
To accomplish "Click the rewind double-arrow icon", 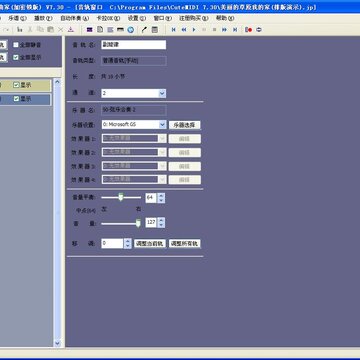I will coord(184,30).
